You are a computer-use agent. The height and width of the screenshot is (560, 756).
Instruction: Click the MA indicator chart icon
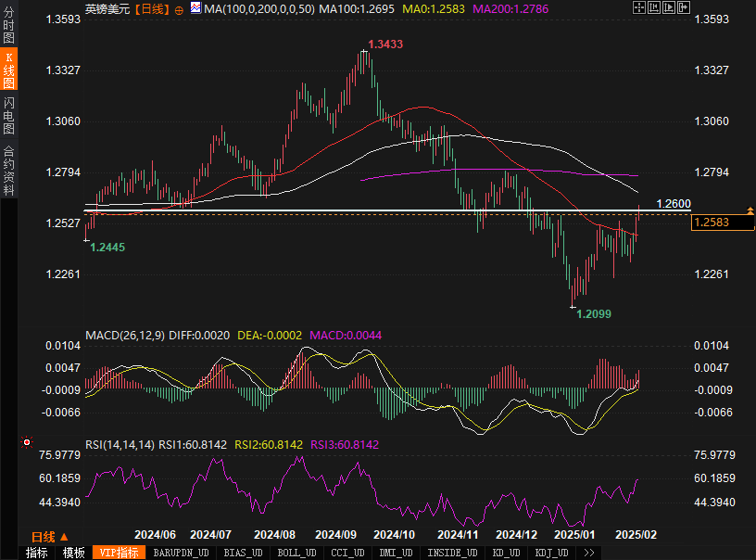tap(195, 8)
